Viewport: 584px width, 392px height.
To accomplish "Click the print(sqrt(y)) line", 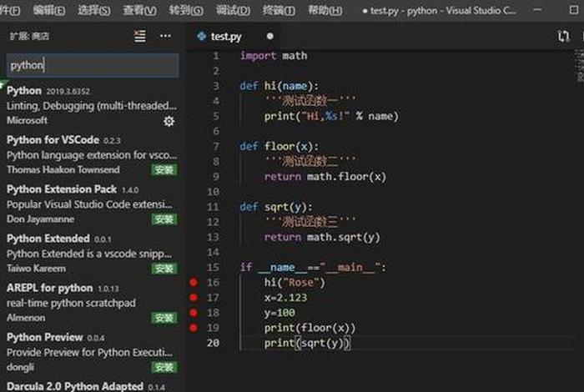I will coord(307,343).
